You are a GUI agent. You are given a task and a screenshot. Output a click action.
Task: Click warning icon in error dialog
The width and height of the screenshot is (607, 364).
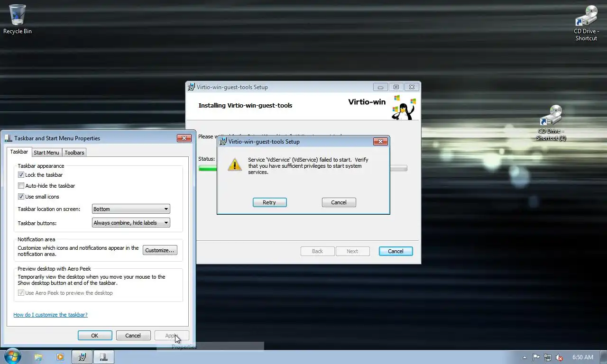[x=235, y=164]
